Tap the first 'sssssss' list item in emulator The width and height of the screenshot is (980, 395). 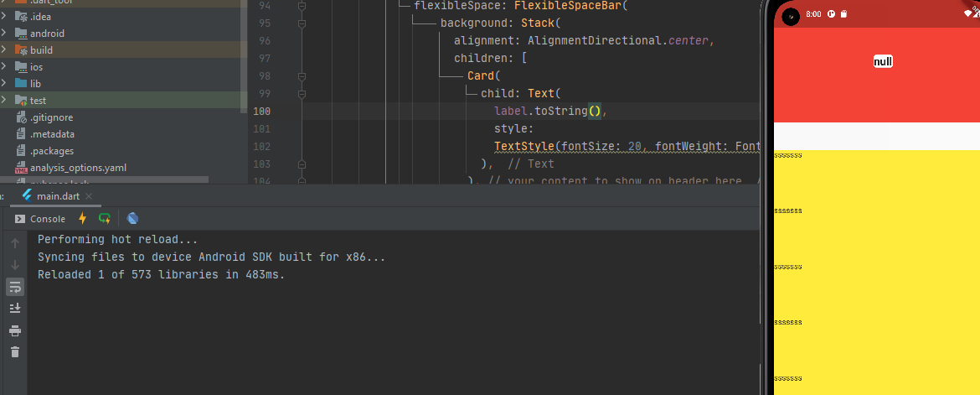[788, 154]
